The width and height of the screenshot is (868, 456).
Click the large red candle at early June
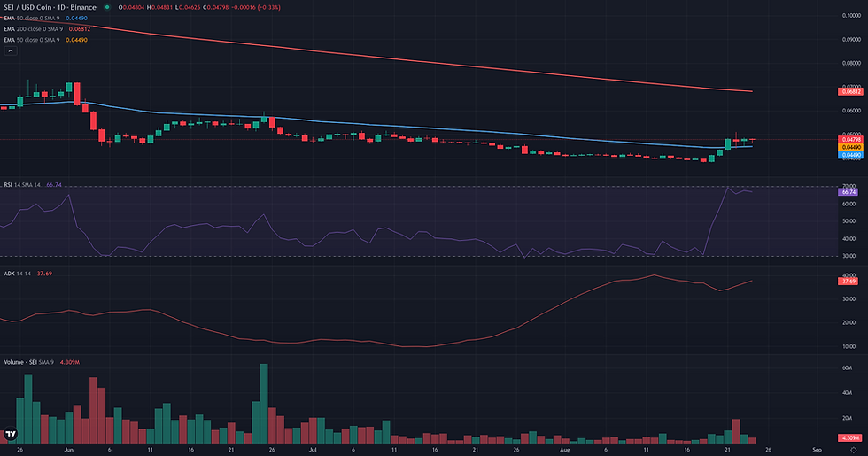[78, 94]
